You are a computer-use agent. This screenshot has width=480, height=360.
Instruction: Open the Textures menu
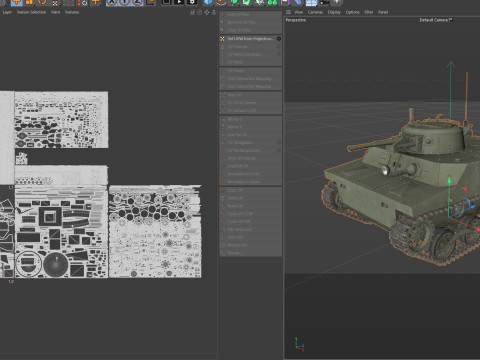click(x=72, y=12)
